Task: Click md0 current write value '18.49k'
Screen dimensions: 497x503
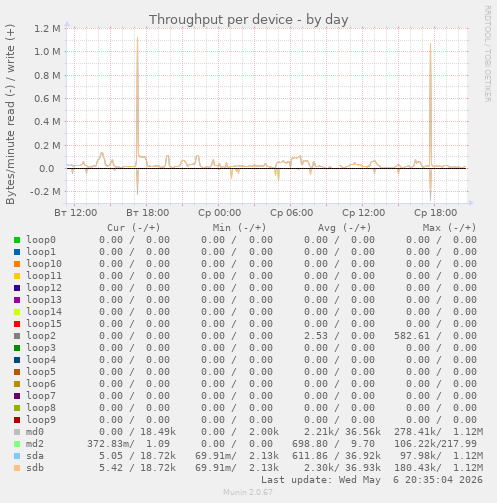Action: pyautogui.click(x=158, y=432)
